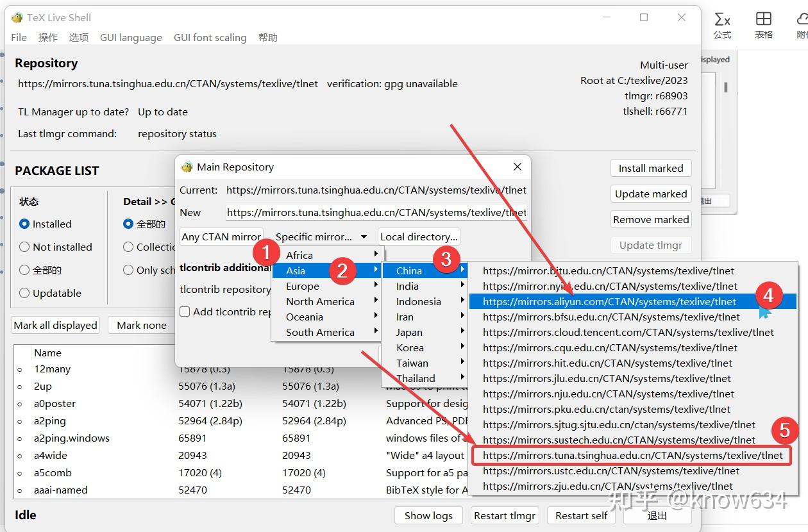Choose the mirrors.cloud.tencent.com mirror
This screenshot has height=532, width=808.
(x=632, y=332)
